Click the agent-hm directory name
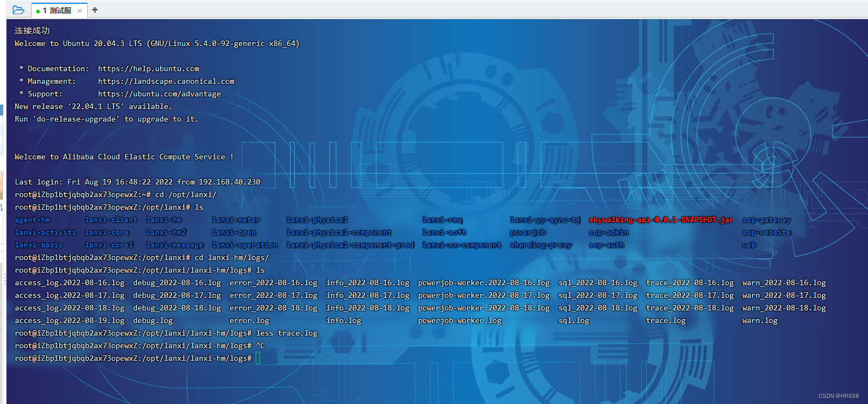 (x=32, y=220)
